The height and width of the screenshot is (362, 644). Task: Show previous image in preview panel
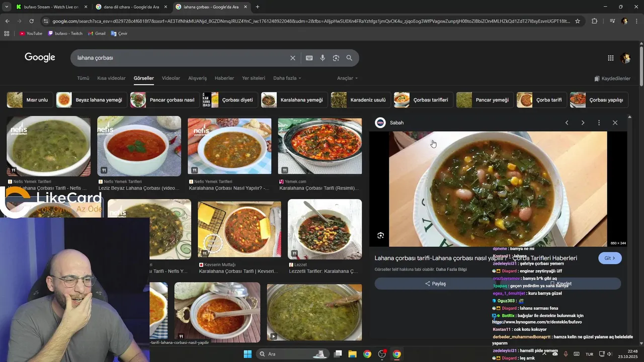567,123
